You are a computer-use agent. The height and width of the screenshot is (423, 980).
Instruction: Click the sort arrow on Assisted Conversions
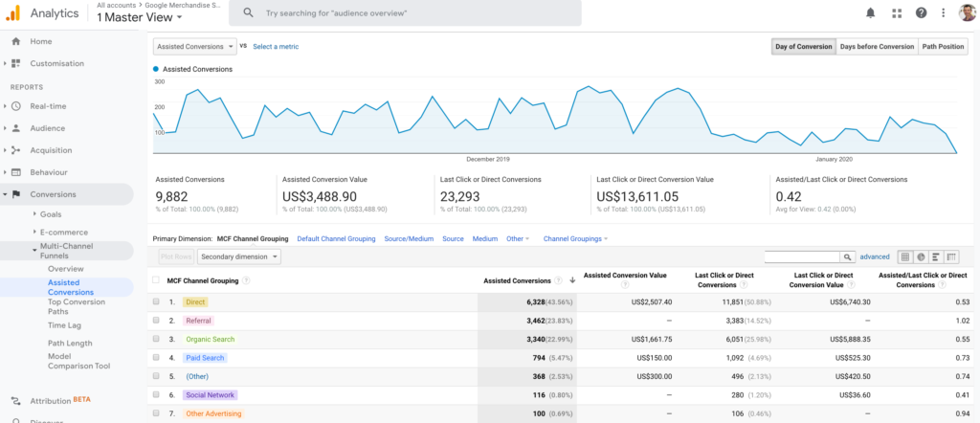[x=572, y=281]
